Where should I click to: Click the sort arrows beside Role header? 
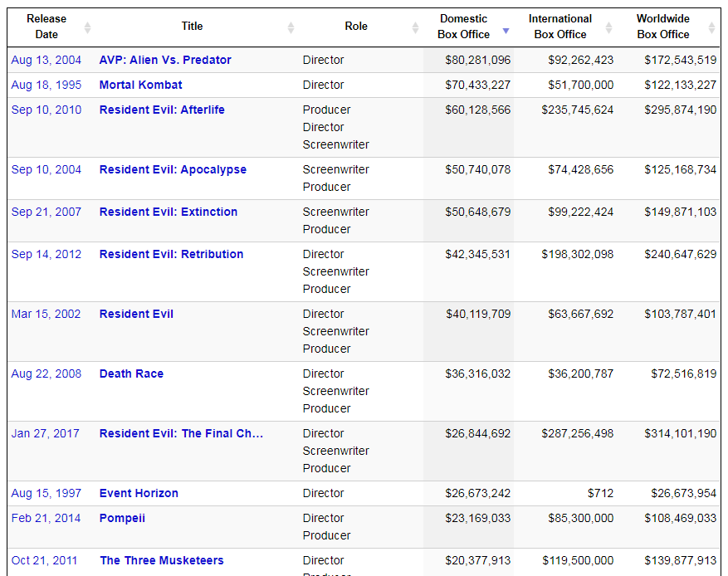415,27
